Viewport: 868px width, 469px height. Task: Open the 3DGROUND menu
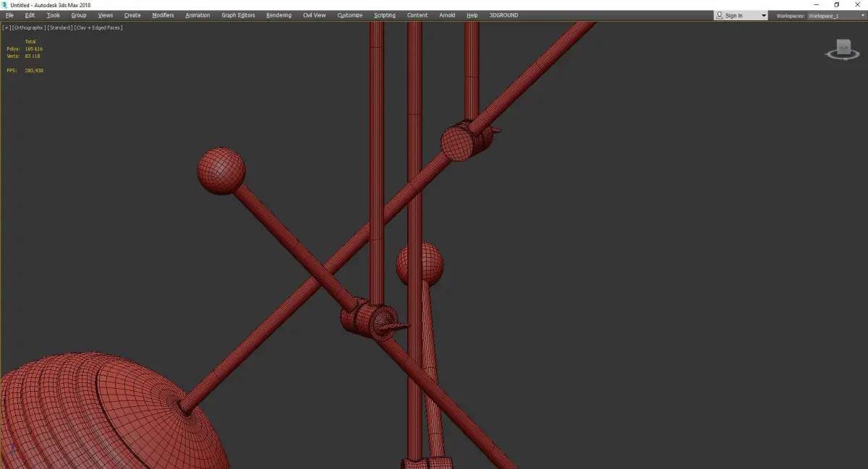pos(503,15)
